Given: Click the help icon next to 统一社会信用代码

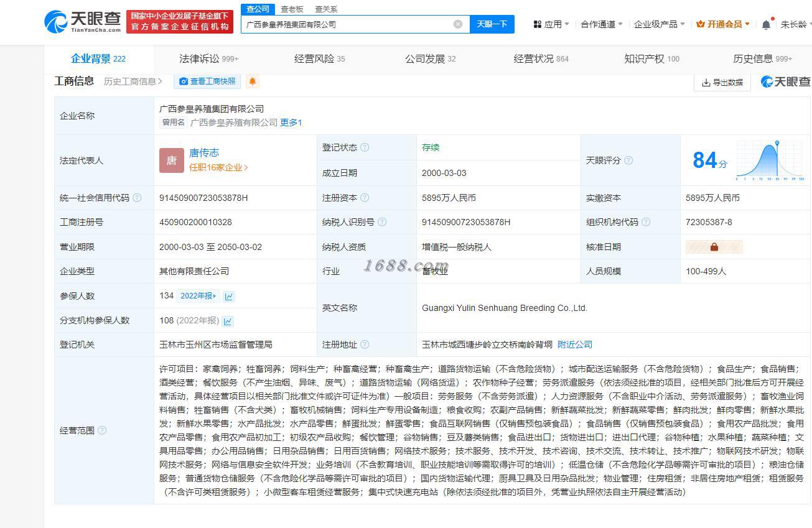Looking at the screenshot, I should pyautogui.click(x=137, y=198).
